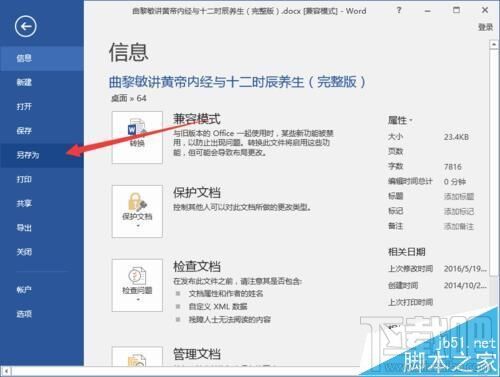This screenshot has height=377, width=500.
Task: Choose 打开 from the sidebar
Action: [x=42, y=107]
